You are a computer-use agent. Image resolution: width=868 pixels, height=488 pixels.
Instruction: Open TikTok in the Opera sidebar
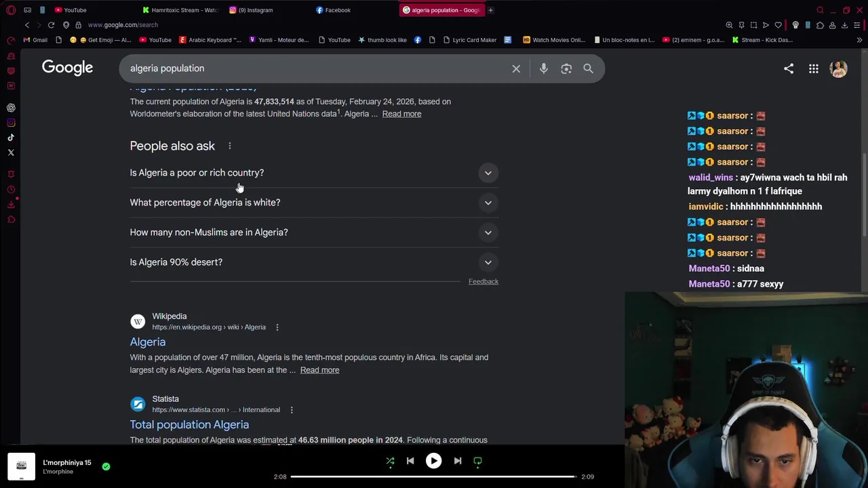[11, 138]
